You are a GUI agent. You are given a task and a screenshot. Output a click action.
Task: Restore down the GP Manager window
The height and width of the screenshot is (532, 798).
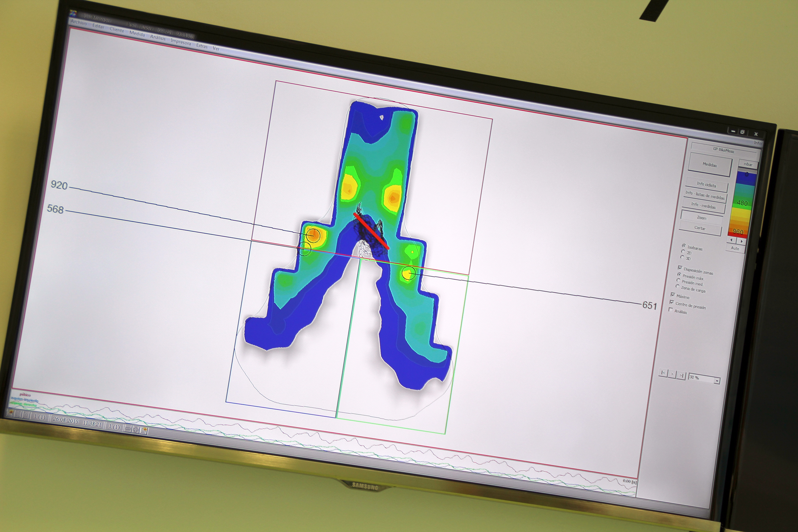click(743, 132)
